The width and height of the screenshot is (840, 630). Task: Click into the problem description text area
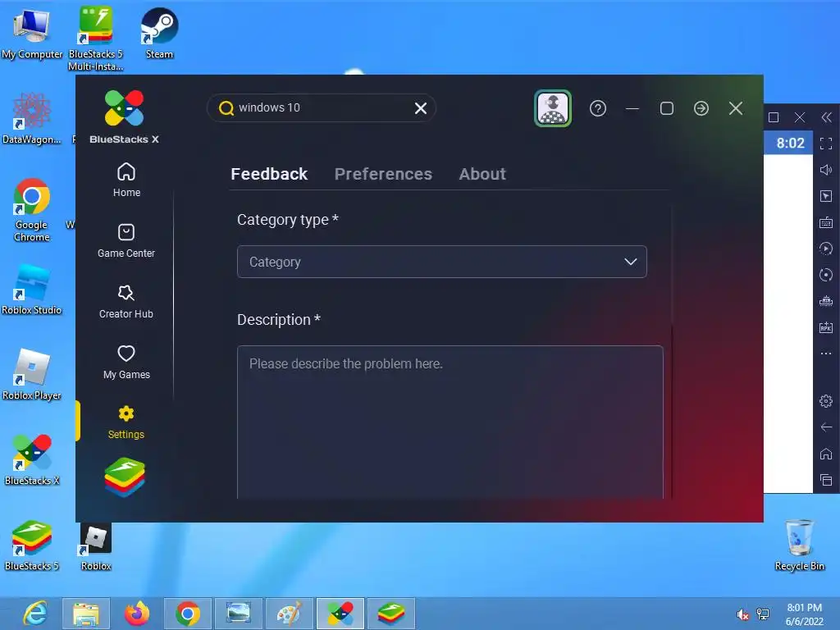pos(450,422)
